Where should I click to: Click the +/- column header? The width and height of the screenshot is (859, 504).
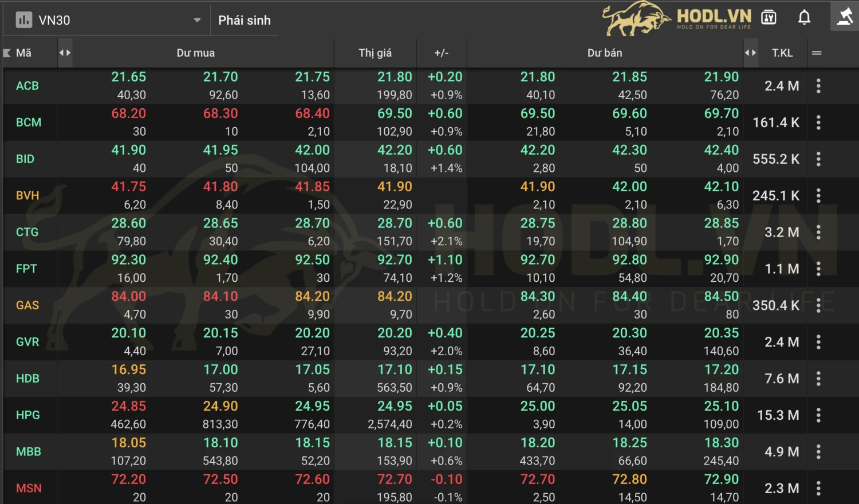[x=441, y=53]
